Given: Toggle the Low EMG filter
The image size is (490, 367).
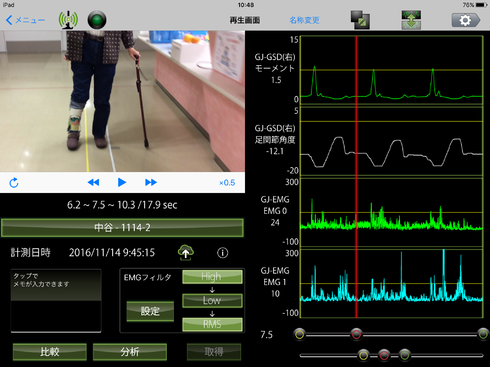Looking at the screenshot, I should (x=212, y=300).
